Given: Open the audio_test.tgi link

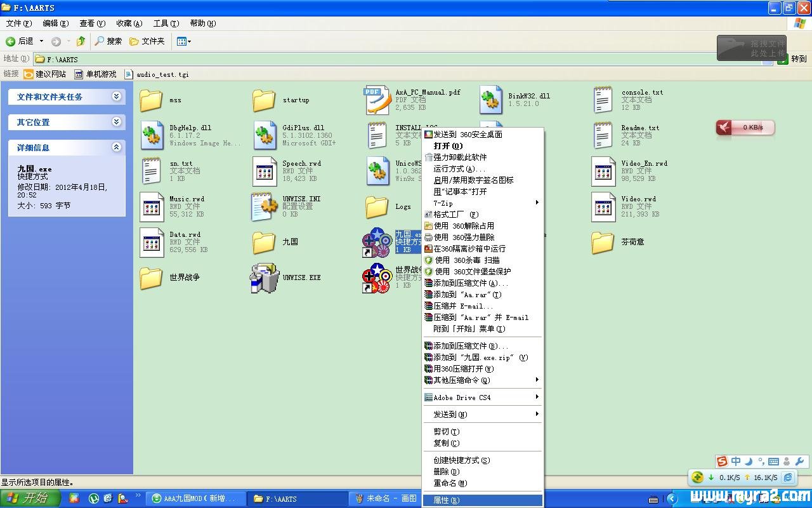Looking at the screenshot, I should pos(157,74).
